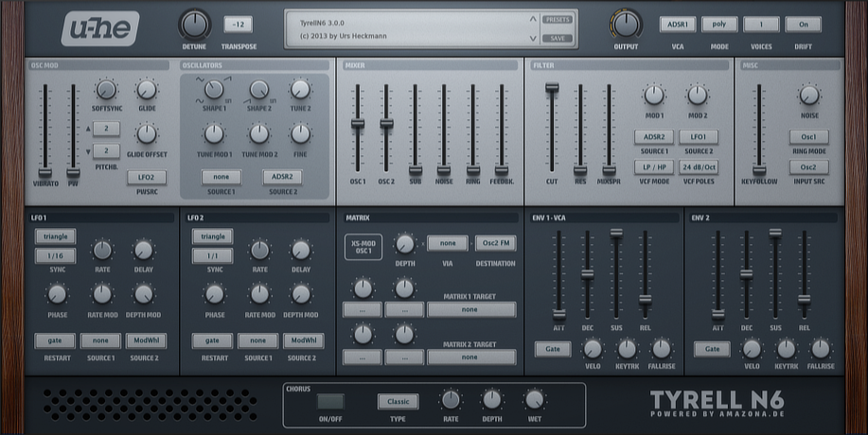Toggle the ENV 2 Gate button
This screenshot has width=868, height=435.
712,349
